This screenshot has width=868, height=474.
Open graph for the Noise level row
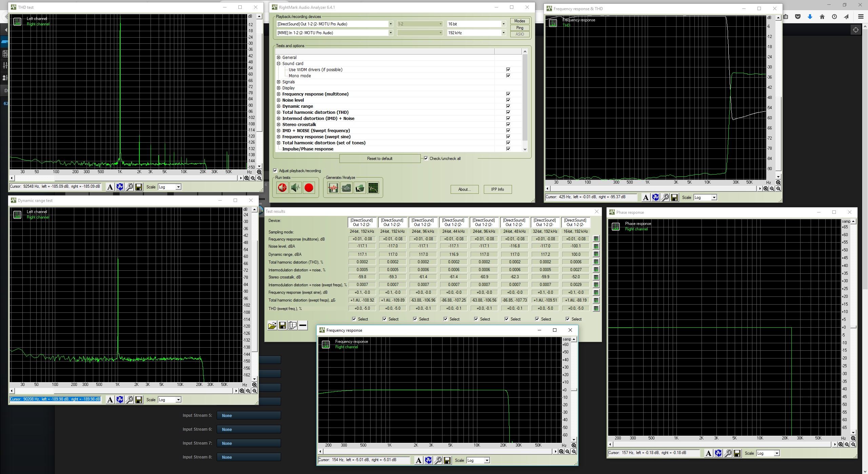(x=596, y=246)
